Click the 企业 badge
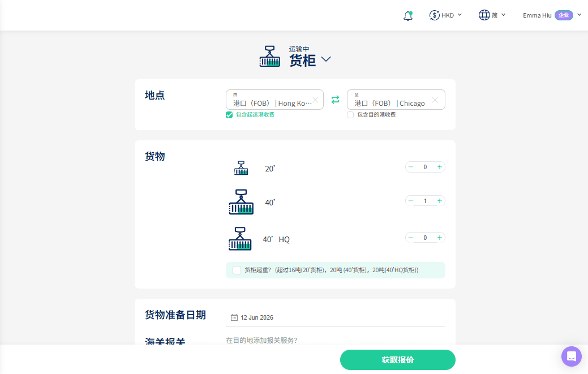Viewport: 588px width, 374px height. point(564,15)
